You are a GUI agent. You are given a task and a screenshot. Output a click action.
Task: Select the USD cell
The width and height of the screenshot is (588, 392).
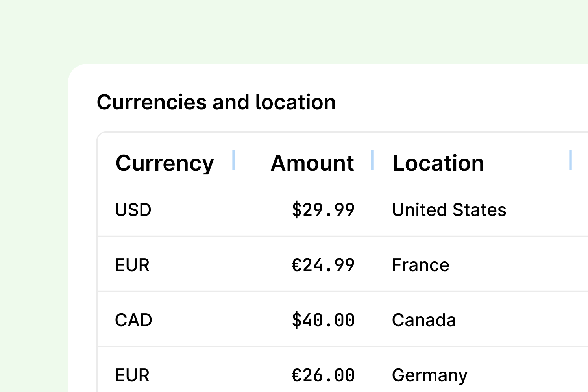pyautogui.click(x=133, y=210)
